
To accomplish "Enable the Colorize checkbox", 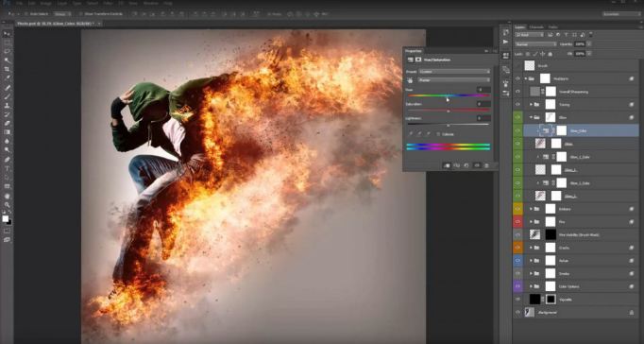I will [438, 134].
